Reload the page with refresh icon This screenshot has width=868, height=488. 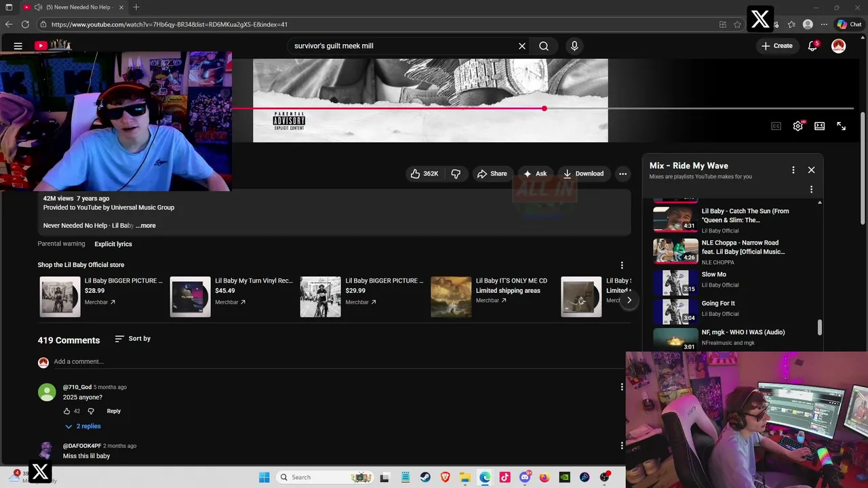25,24
